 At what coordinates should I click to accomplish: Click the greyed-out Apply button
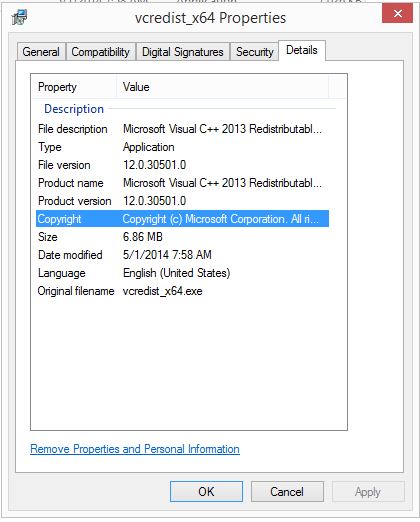pos(368,491)
